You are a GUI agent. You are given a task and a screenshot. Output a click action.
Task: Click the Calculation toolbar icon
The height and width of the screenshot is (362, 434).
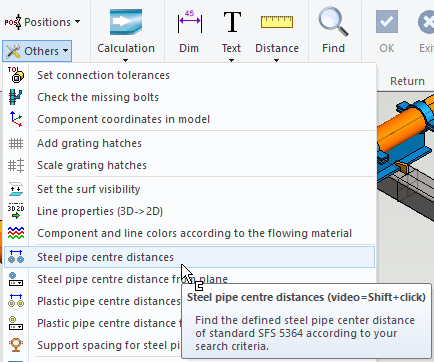point(126,22)
